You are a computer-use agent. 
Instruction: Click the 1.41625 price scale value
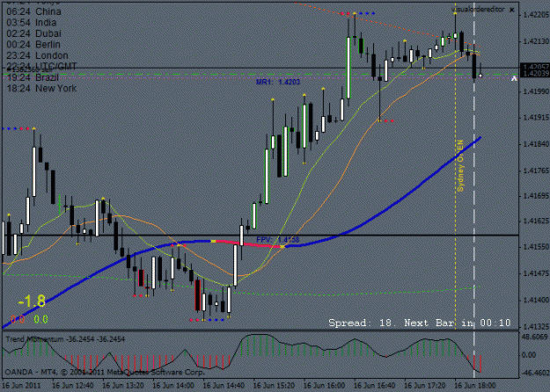click(x=535, y=221)
